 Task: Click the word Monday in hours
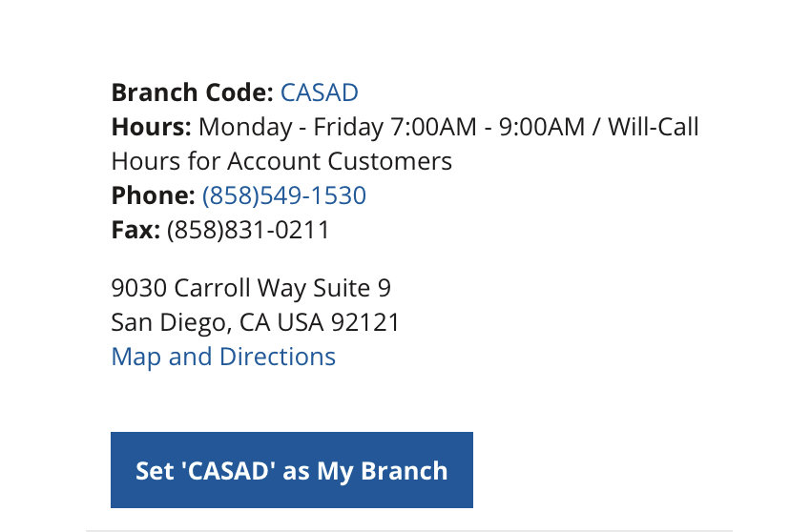coord(245,127)
